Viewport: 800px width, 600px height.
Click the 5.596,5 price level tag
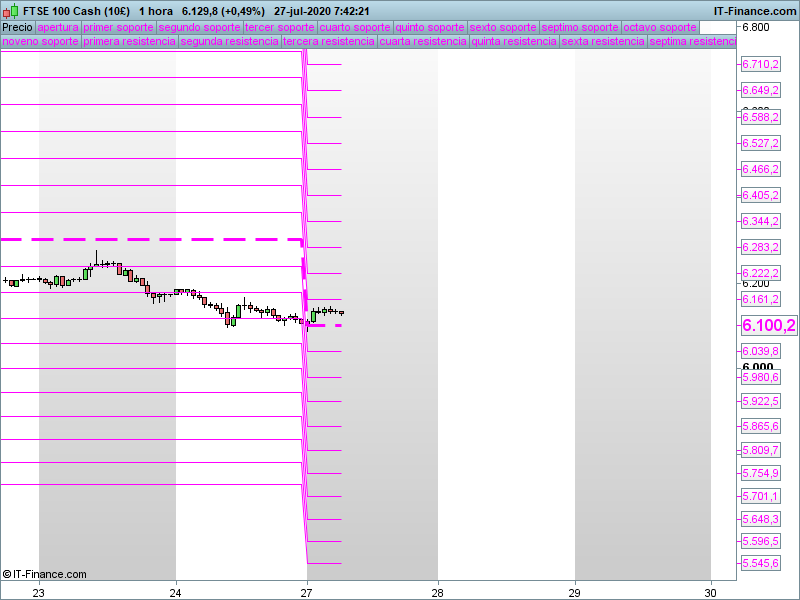click(x=761, y=541)
